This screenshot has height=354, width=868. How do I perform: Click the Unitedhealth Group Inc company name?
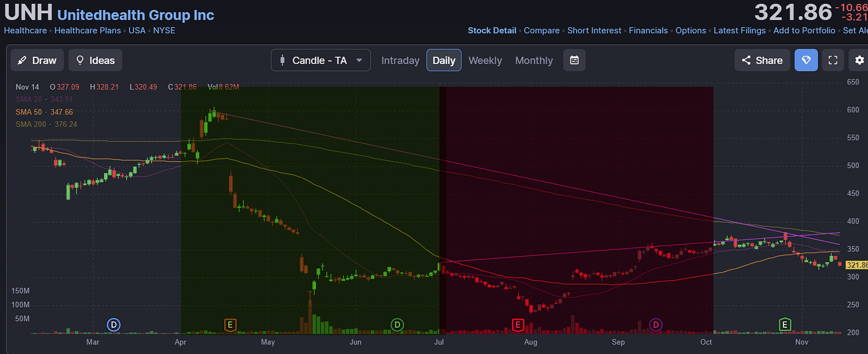[136, 15]
